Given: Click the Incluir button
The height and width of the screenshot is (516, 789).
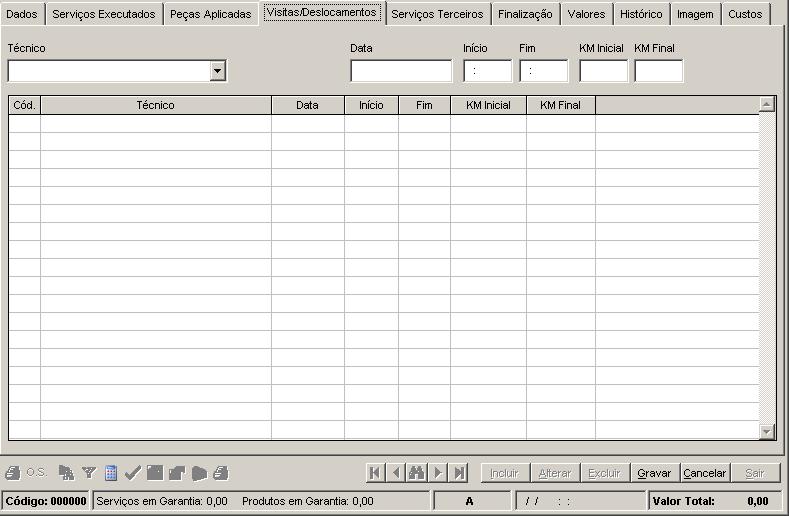Looking at the screenshot, I should (x=505, y=473).
